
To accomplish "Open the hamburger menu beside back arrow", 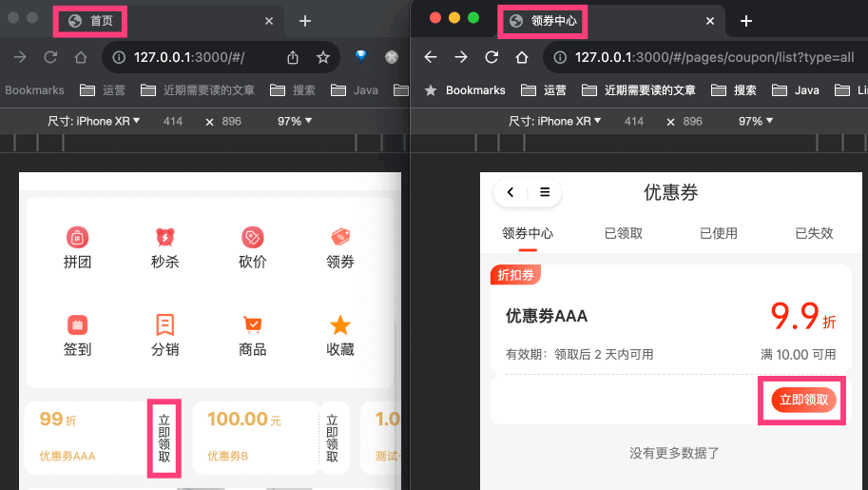I will click(545, 192).
